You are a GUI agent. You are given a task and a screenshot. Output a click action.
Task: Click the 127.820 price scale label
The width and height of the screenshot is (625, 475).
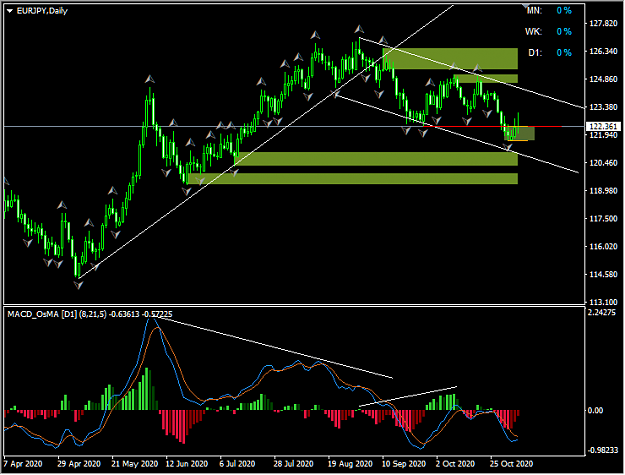(603, 24)
